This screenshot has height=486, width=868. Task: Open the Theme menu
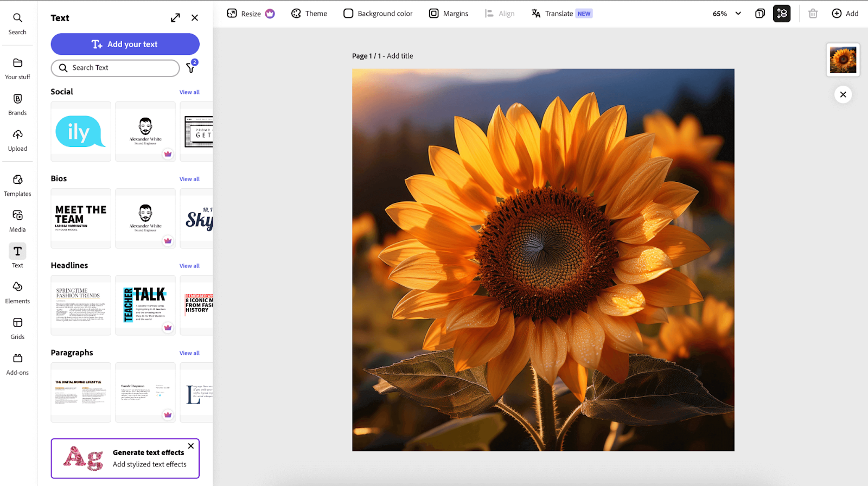coord(309,14)
